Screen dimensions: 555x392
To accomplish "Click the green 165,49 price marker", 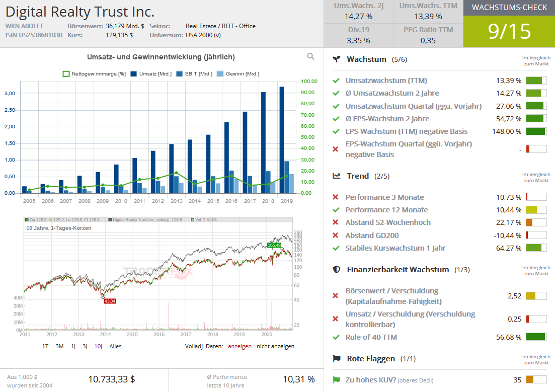I will [x=274, y=245].
